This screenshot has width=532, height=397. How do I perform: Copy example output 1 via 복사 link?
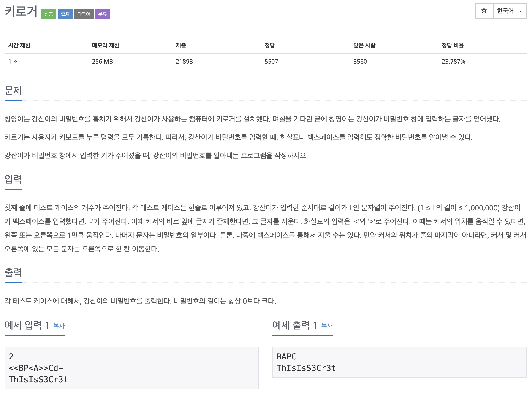pos(327,326)
